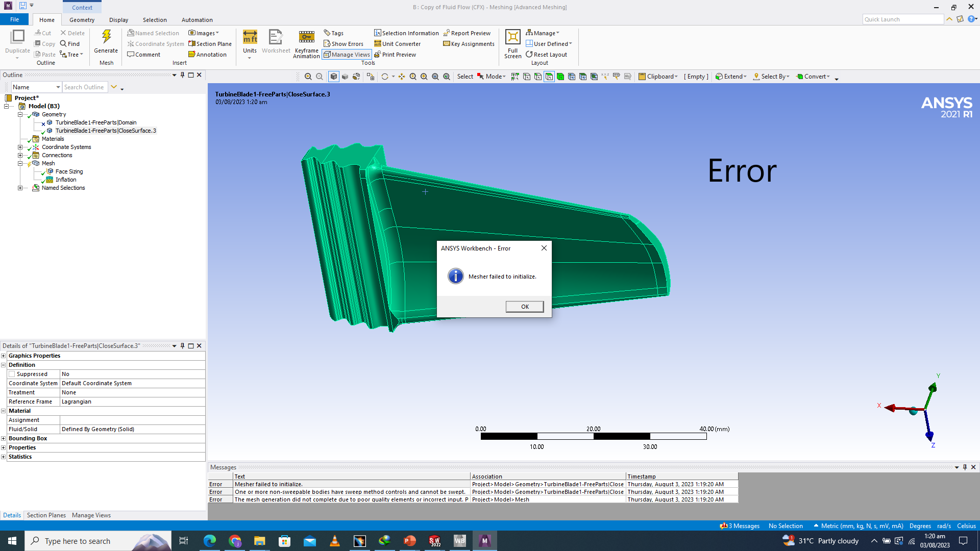Expand the Bounding Box section
This screenshot has width=980, height=551.
pyautogui.click(x=3, y=438)
